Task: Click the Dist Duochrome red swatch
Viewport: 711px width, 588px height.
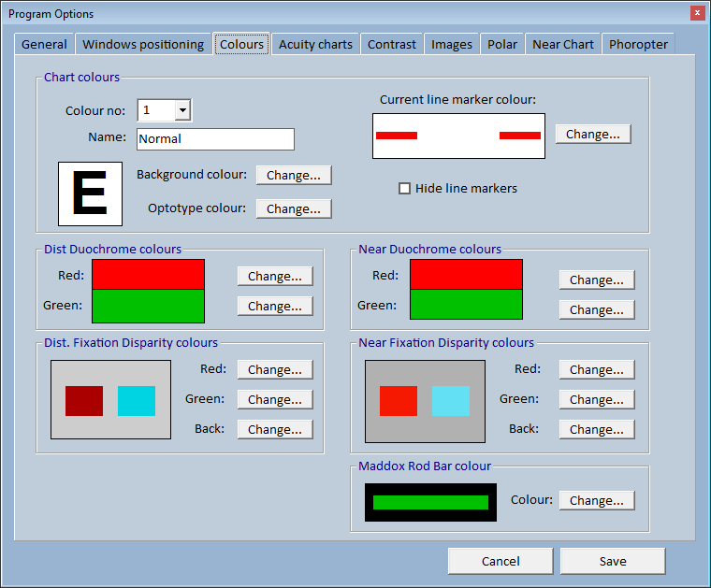Action: (148, 275)
